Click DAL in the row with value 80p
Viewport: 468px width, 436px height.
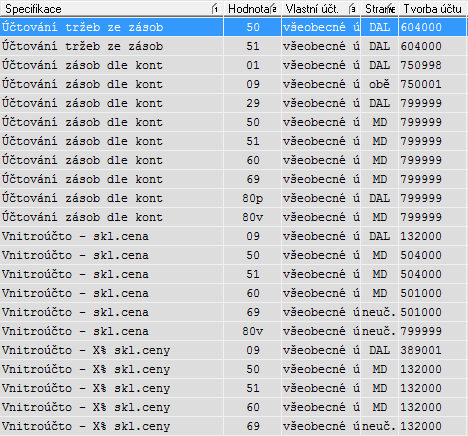(x=380, y=198)
